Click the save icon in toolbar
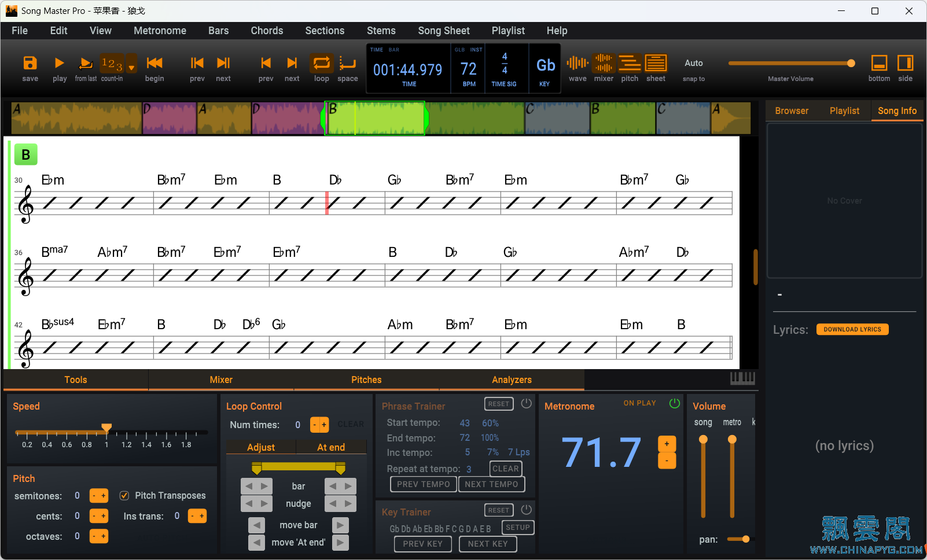The height and width of the screenshot is (560, 927). pos(30,62)
